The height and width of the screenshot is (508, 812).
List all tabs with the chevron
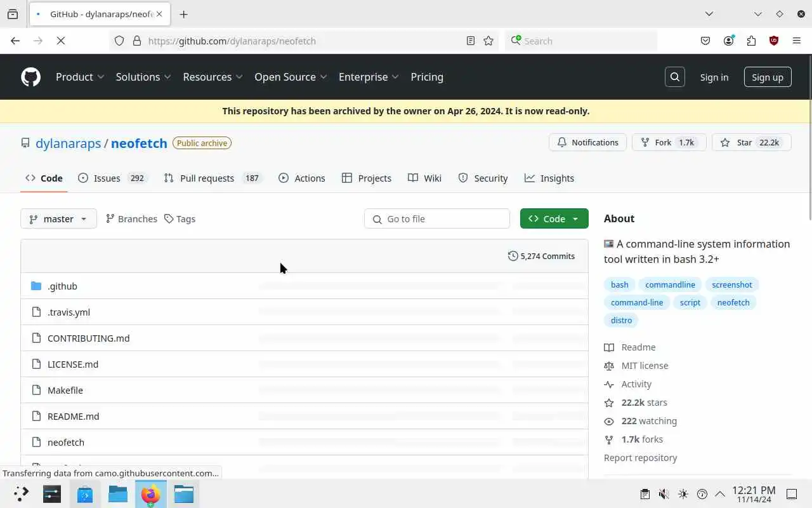(x=709, y=14)
